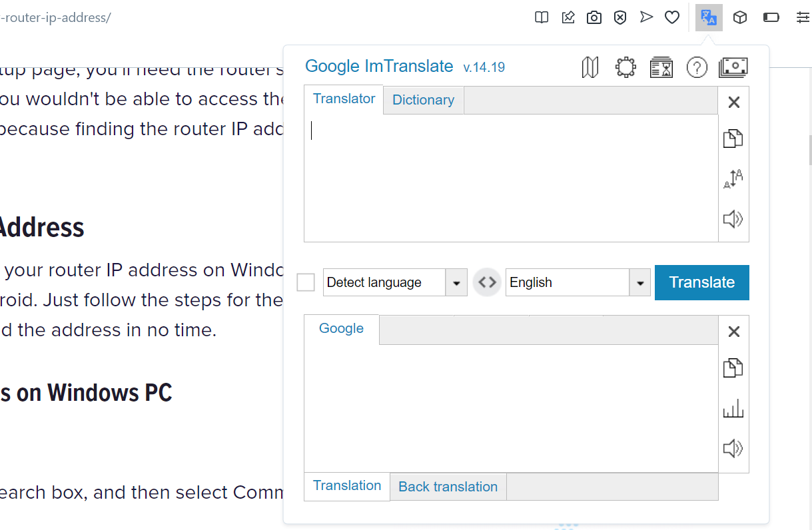
Task: Listen to the translated text
Action: pyautogui.click(x=733, y=449)
